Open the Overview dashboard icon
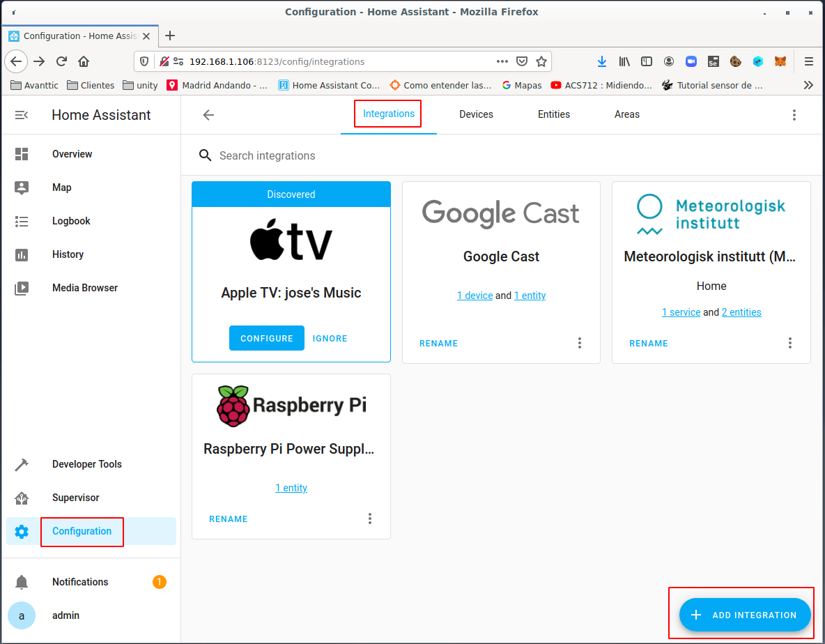Viewport: 825px width, 644px height. [22, 154]
